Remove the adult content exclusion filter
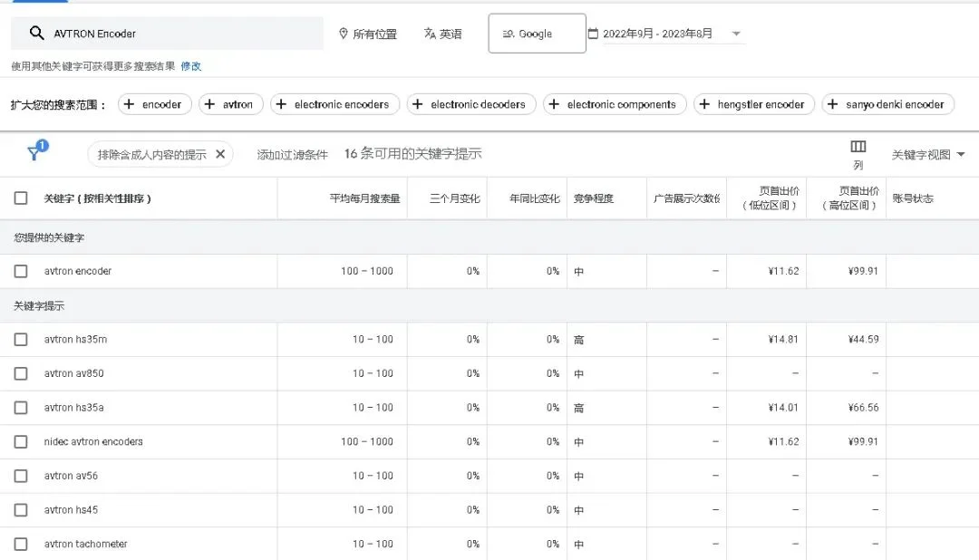The image size is (979, 560). (220, 154)
